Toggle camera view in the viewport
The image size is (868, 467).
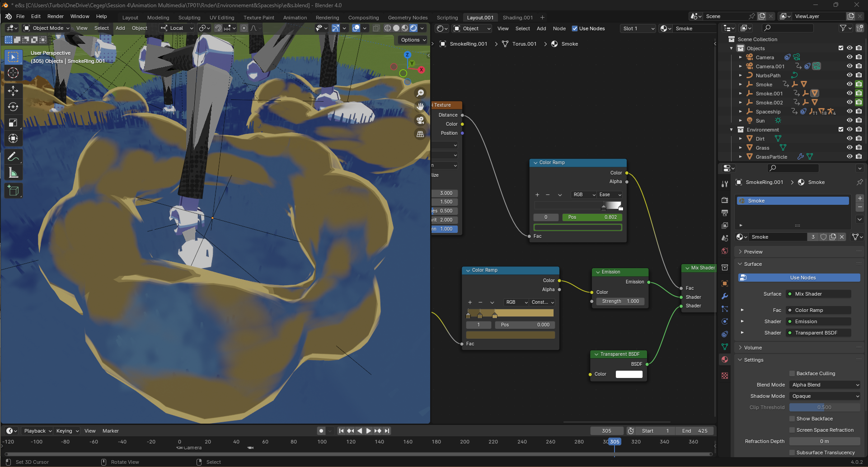[420, 120]
